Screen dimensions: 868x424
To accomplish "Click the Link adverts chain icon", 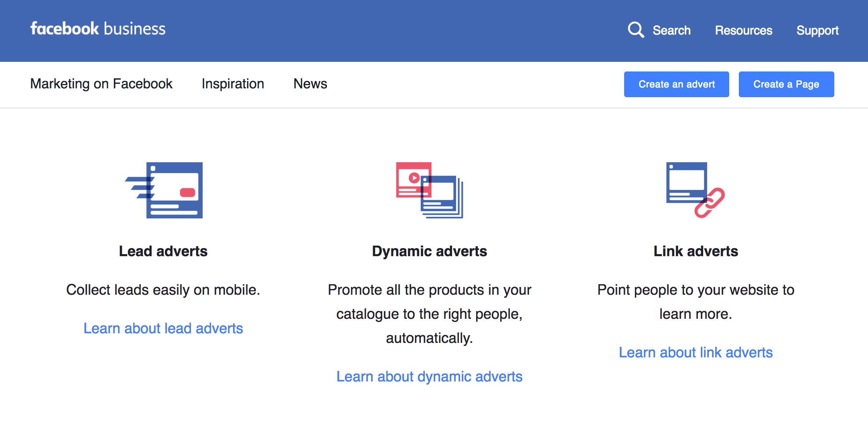I will pyautogui.click(x=695, y=190).
